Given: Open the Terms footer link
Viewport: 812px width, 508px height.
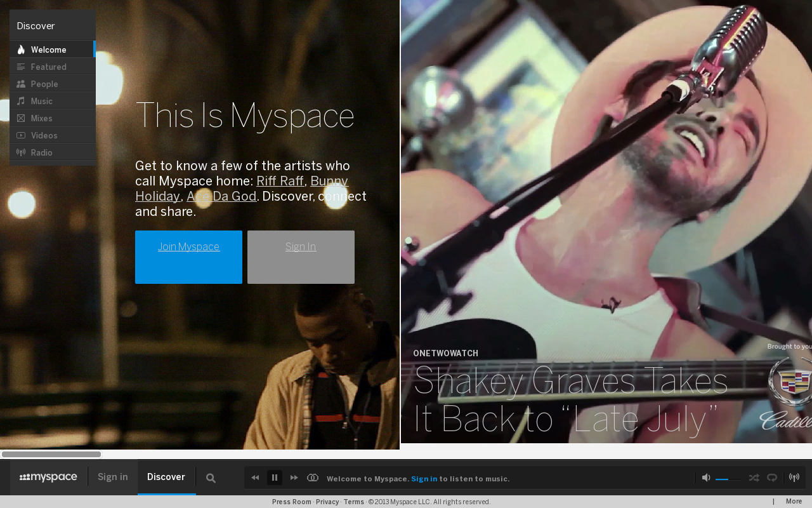Looking at the screenshot, I should 354,502.
